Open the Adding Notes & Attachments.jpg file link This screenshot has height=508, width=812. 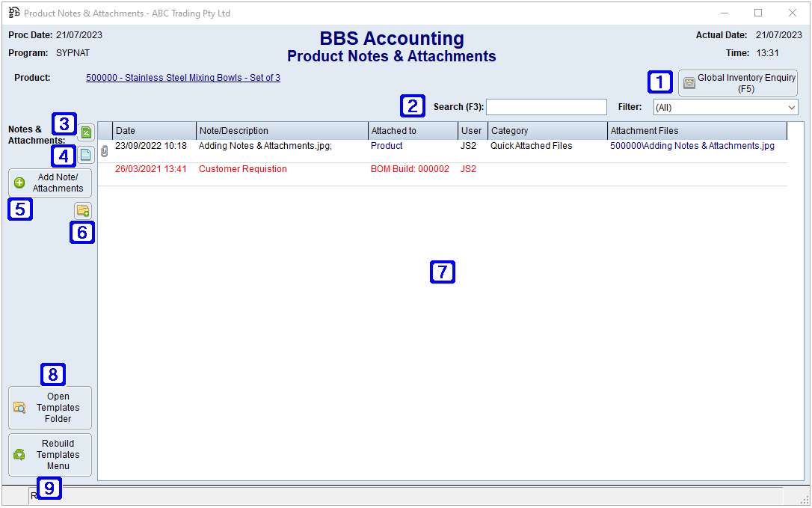click(x=692, y=146)
